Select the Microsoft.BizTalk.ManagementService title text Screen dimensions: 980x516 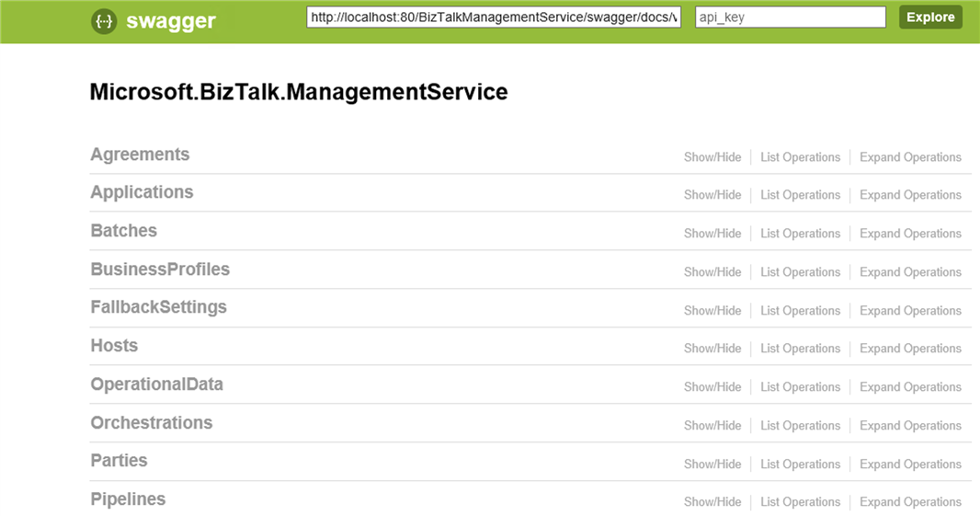pyautogui.click(x=299, y=92)
